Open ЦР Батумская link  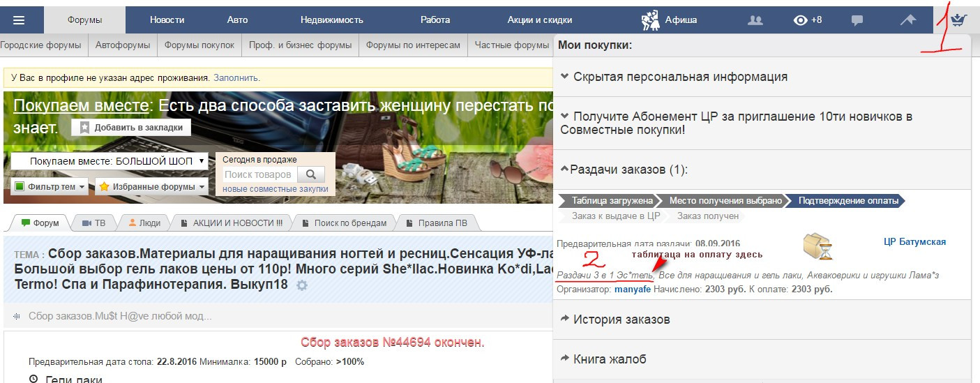click(914, 242)
